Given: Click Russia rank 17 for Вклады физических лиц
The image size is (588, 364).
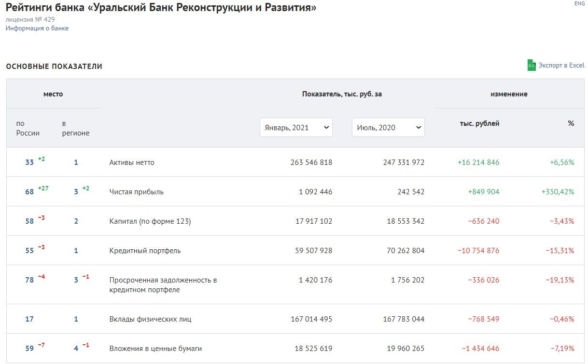Looking at the screenshot, I should (x=29, y=319).
